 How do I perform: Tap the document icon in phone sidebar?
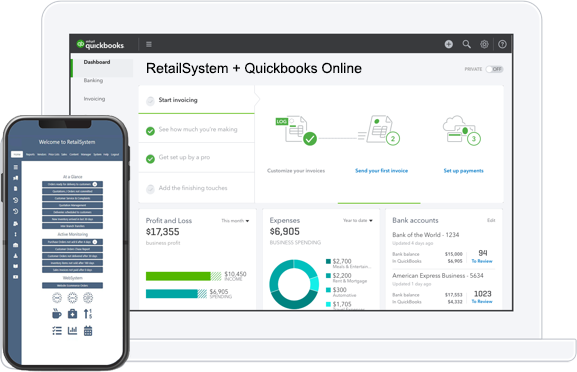pyautogui.click(x=15, y=188)
